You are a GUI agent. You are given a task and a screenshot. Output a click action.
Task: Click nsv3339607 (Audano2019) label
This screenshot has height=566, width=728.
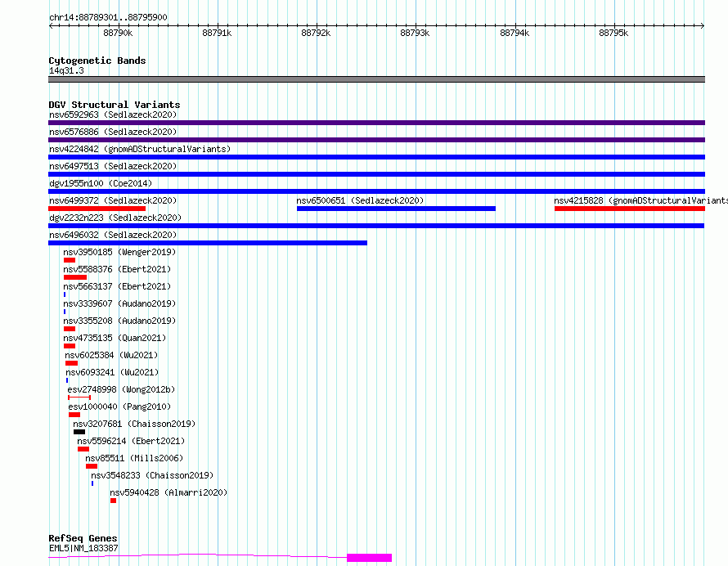(119, 303)
